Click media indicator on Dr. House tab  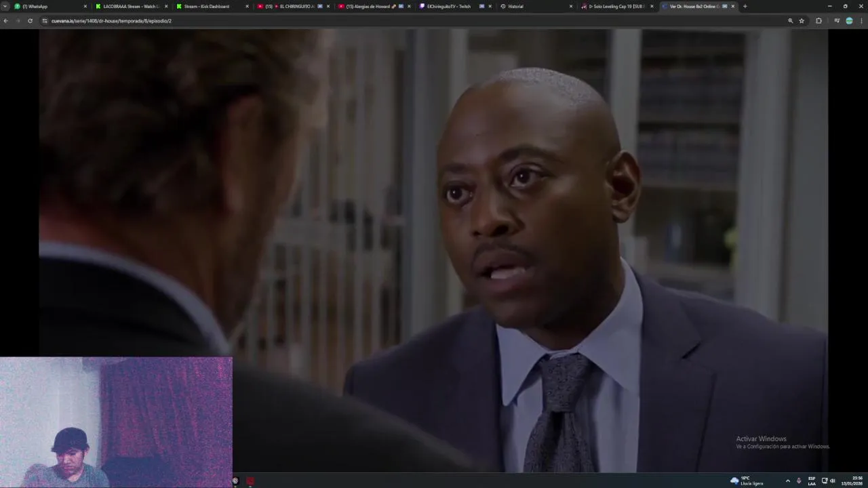click(724, 6)
